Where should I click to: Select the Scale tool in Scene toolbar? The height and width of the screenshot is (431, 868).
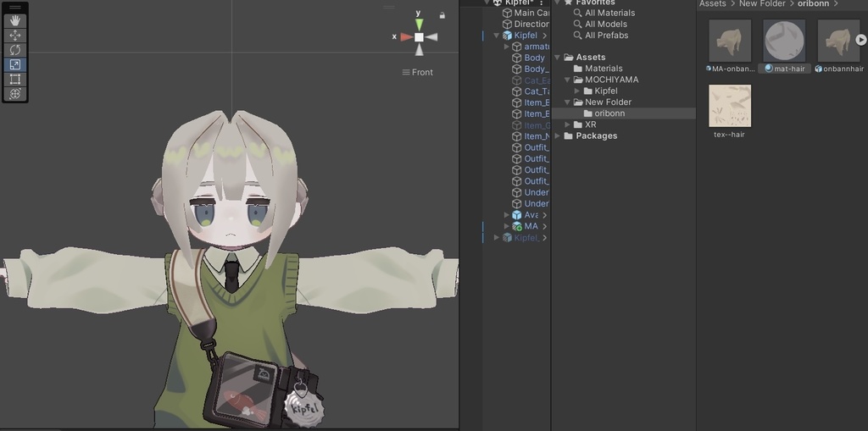(15, 64)
